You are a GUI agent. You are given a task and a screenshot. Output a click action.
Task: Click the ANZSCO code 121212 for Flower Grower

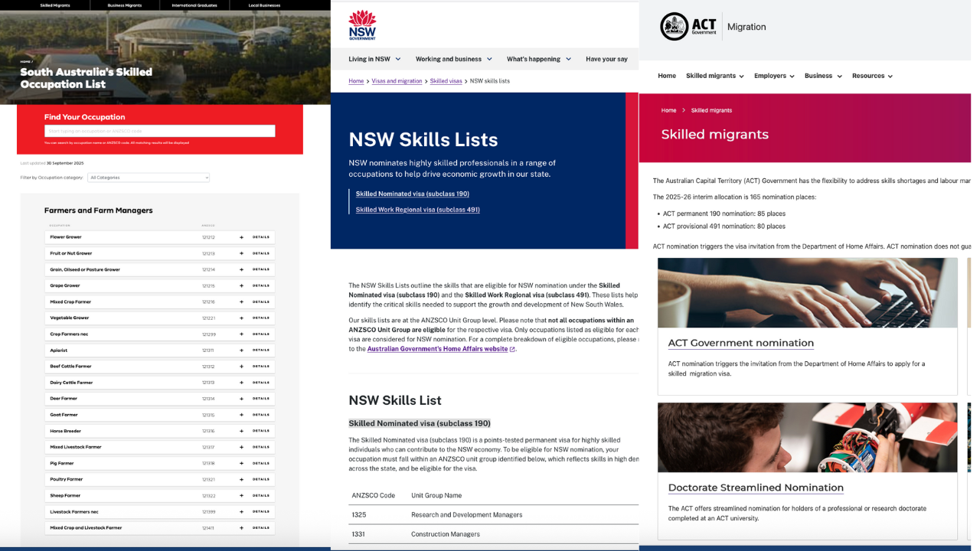coord(208,237)
